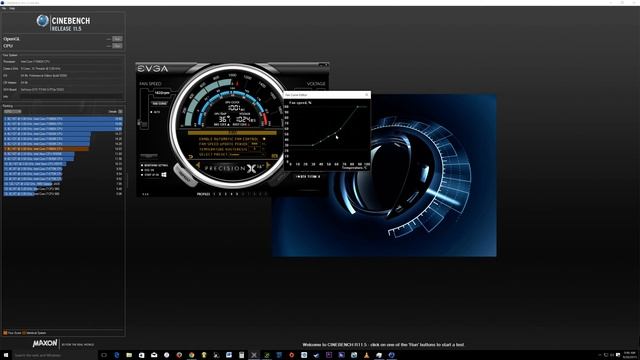Screen dimensions: 640x360
Task: Switch to Precision X taskbar icon
Action: [253, 355]
